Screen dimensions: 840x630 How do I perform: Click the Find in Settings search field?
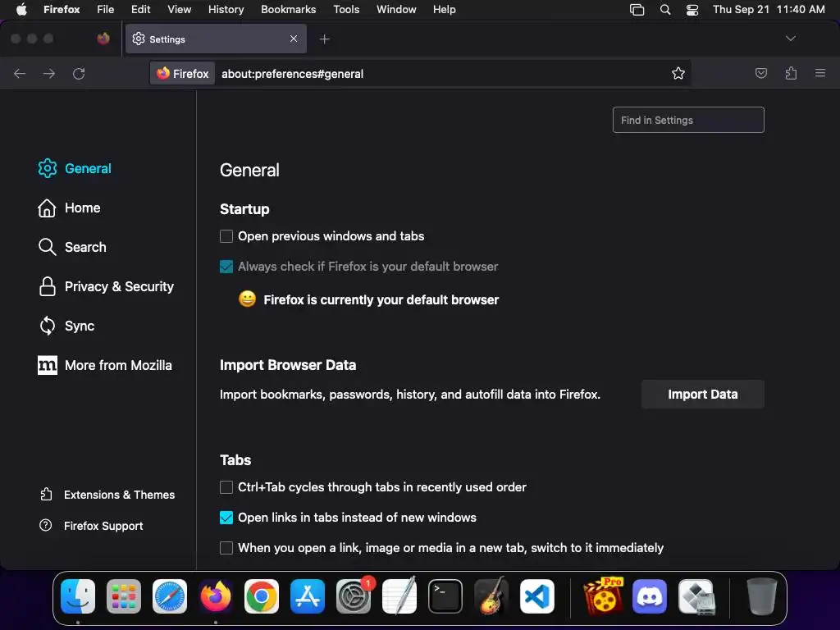coord(688,120)
